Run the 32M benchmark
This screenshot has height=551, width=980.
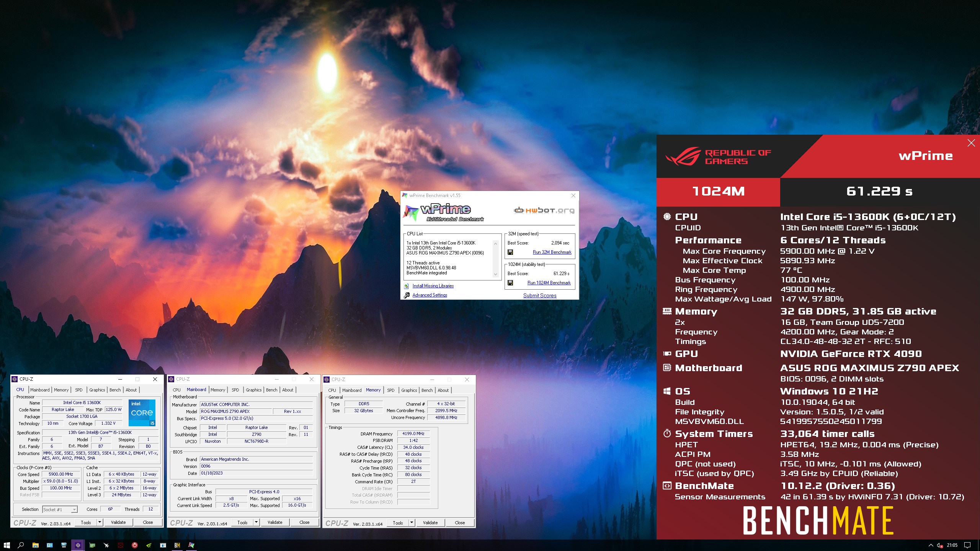(552, 252)
